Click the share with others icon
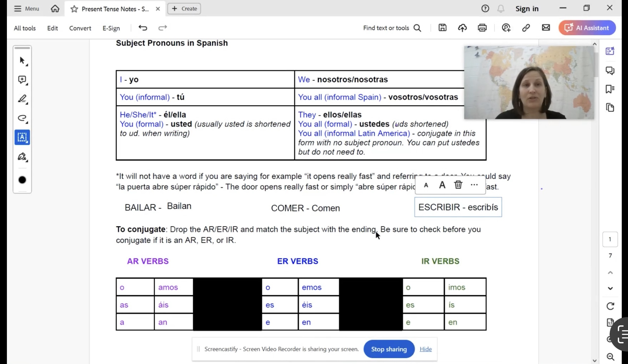628x364 pixels. coord(506,28)
